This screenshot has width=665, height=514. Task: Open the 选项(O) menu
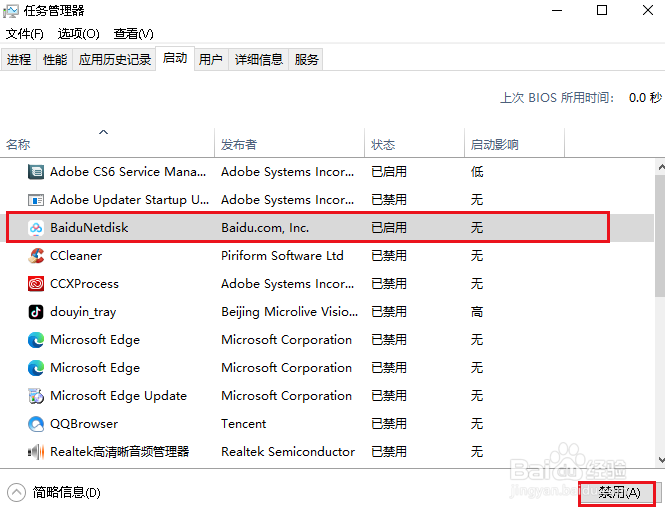(x=78, y=34)
